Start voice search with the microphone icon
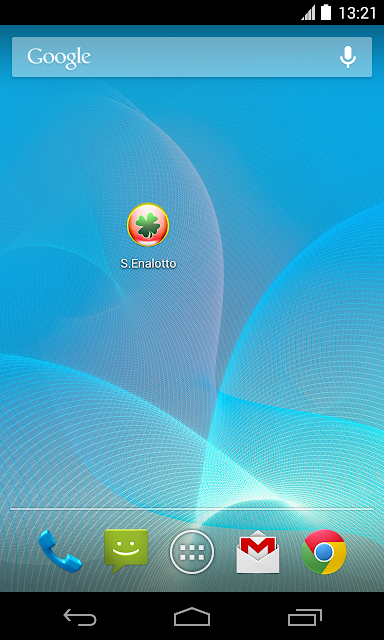 (348, 57)
